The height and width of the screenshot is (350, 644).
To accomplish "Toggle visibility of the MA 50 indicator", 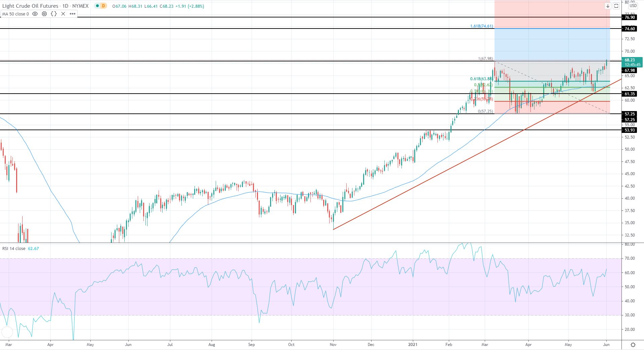I will pos(35,14).
